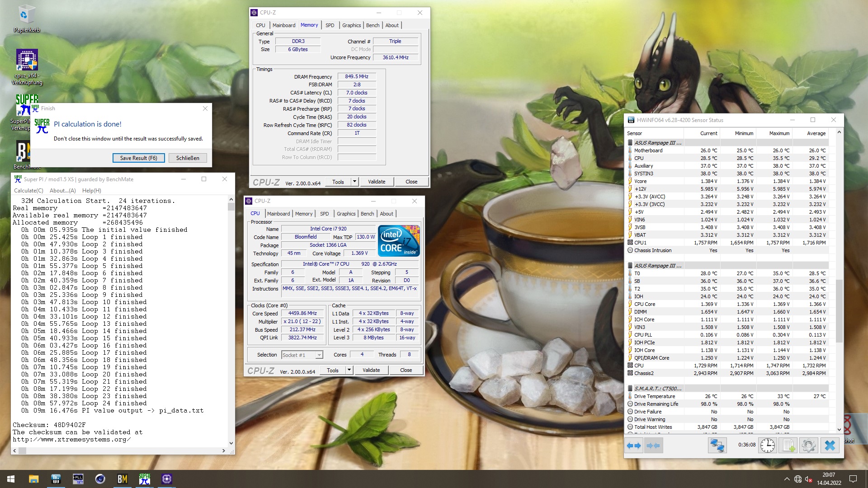Image resolution: width=868 pixels, height=488 pixels.
Task: Click Super PI scroll-right arrow
Action: tap(224, 450)
